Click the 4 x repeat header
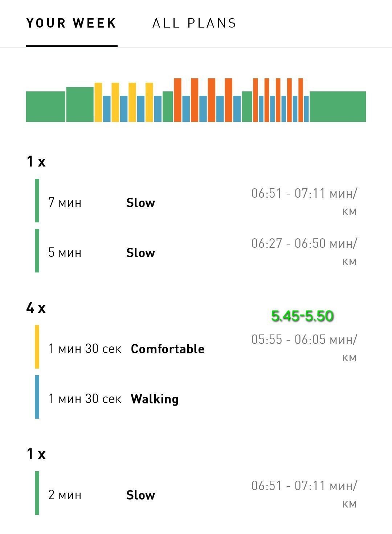The height and width of the screenshot is (534, 392). click(x=36, y=308)
